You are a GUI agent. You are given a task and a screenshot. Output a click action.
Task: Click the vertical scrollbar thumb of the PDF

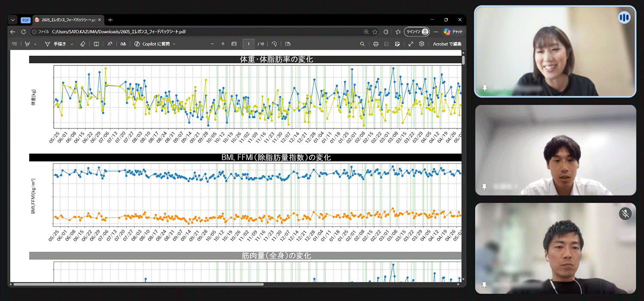[x=464, y=59]
